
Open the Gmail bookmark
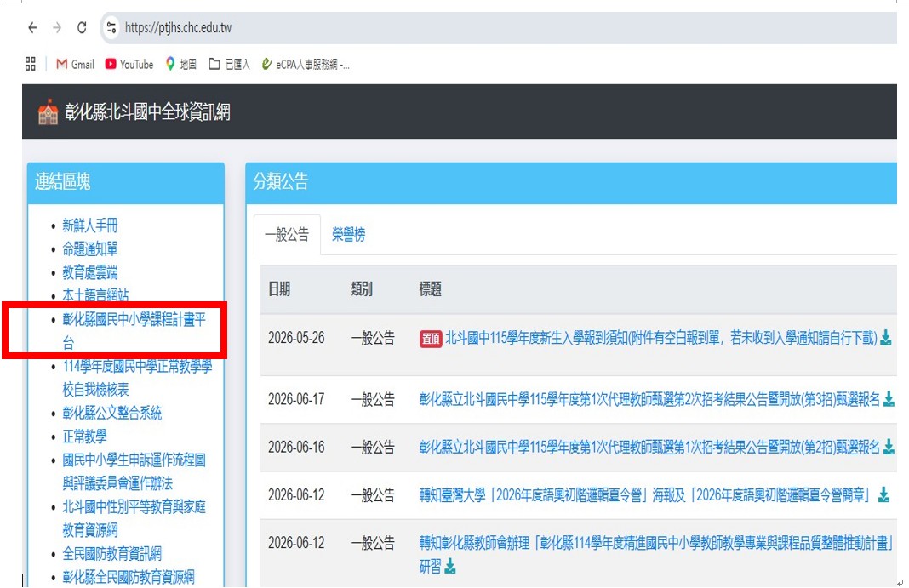(x=75, y=65)
